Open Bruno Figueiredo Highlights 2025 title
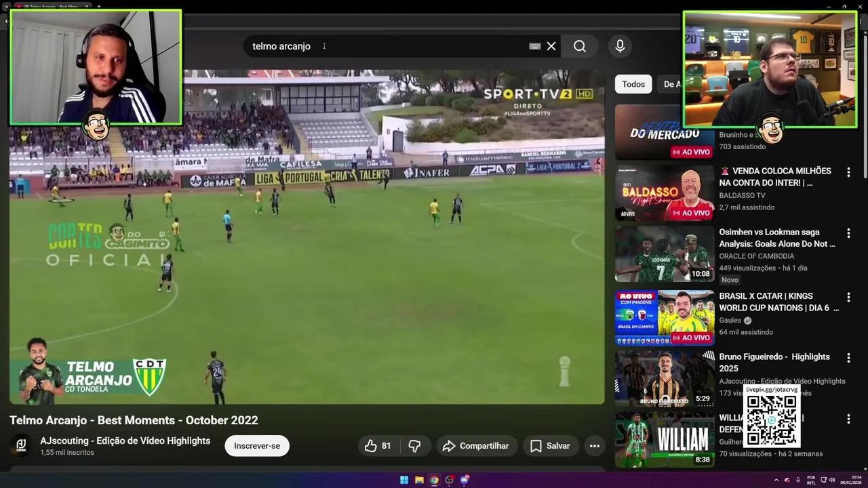The height and width of the screenshot is (488, 868). tap(774, 363)
